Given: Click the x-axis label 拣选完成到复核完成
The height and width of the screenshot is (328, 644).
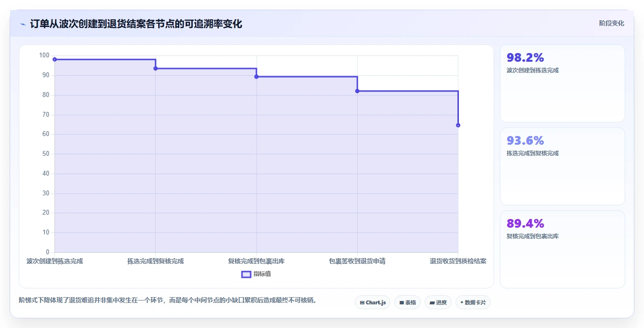Looking at the screenshot, I should coord(155,261).
